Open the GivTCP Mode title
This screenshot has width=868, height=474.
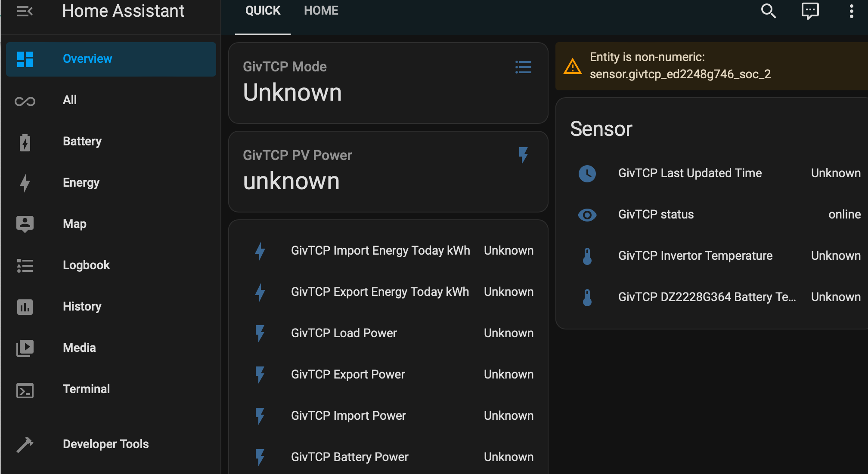[x=285, y=67]
